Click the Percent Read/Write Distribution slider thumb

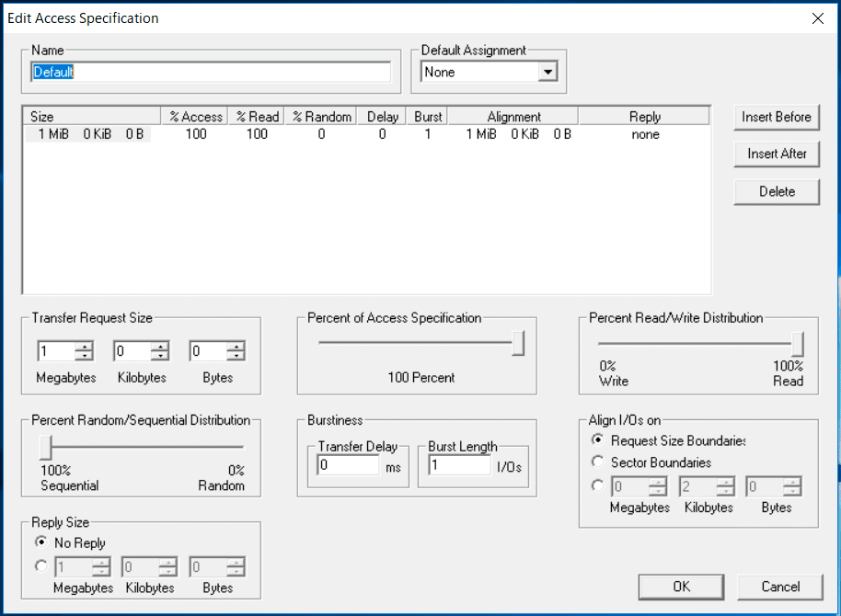[798, 344]
